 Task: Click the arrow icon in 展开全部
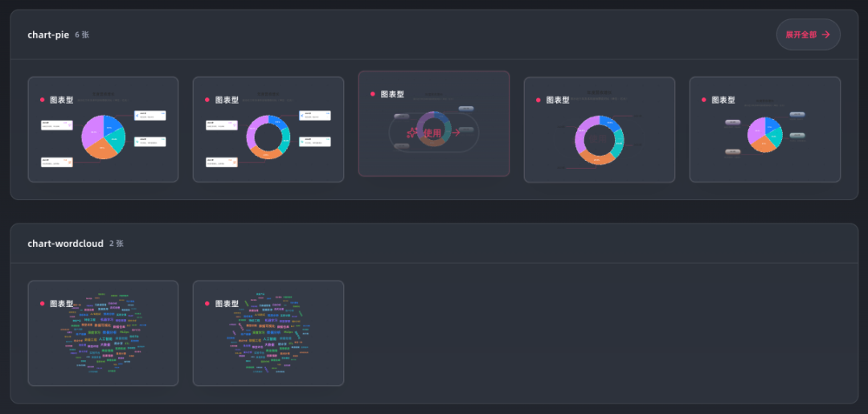[x=825, y=35]
